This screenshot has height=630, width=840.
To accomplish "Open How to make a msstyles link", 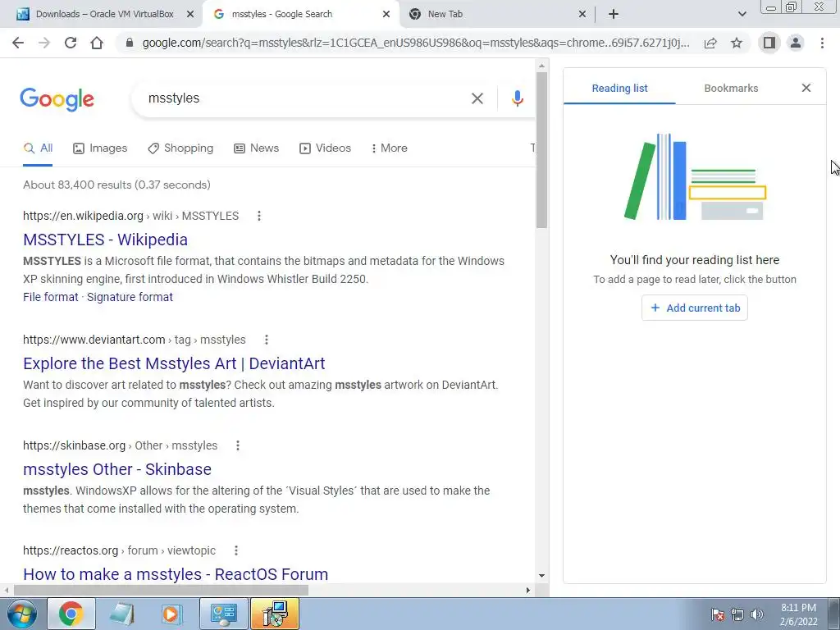I will pos(176,574).
